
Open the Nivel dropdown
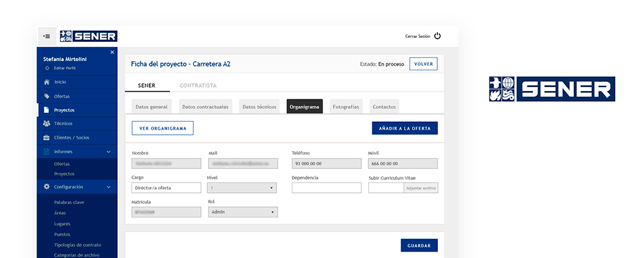[242, 188]
